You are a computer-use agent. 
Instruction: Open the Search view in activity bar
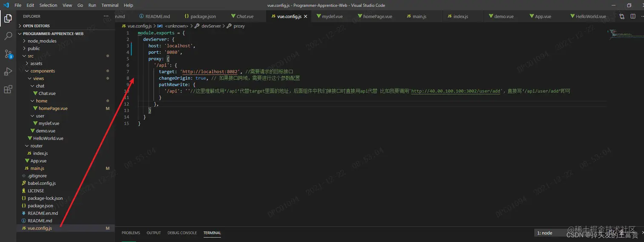click(x=8, y=36)
